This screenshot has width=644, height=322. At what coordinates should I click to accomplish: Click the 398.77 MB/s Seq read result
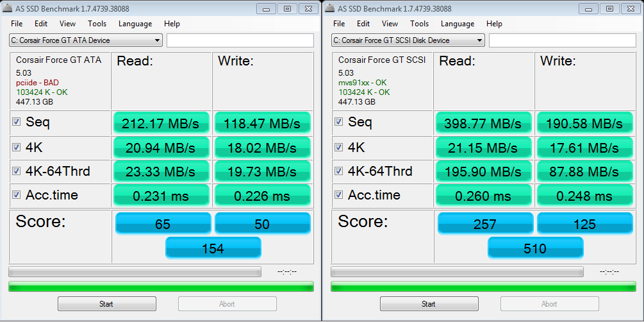[483, 123]
